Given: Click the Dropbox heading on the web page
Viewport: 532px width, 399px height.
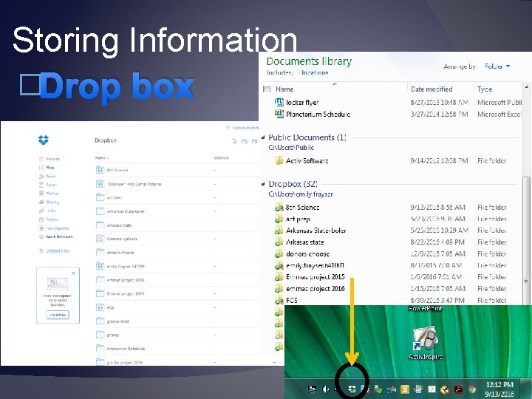Looking at the screenshot, I should tap(106, 140).
